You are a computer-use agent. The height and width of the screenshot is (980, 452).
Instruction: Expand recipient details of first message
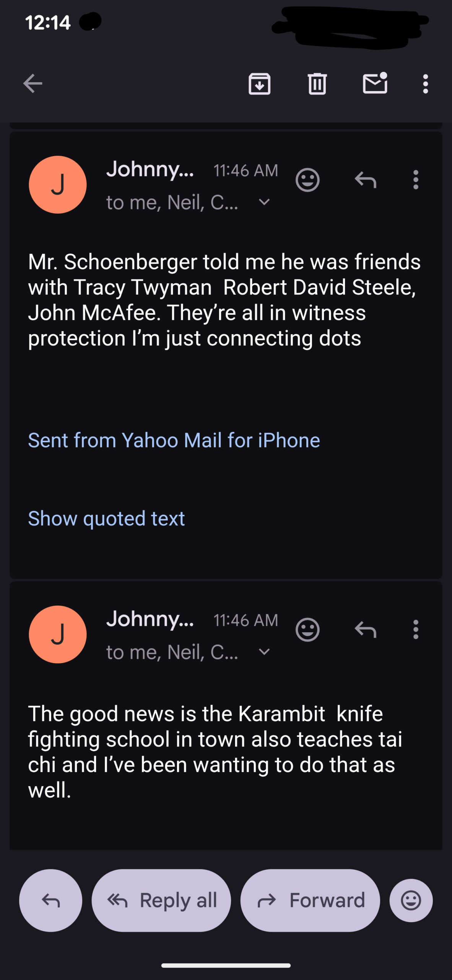[x=264, y=202]
